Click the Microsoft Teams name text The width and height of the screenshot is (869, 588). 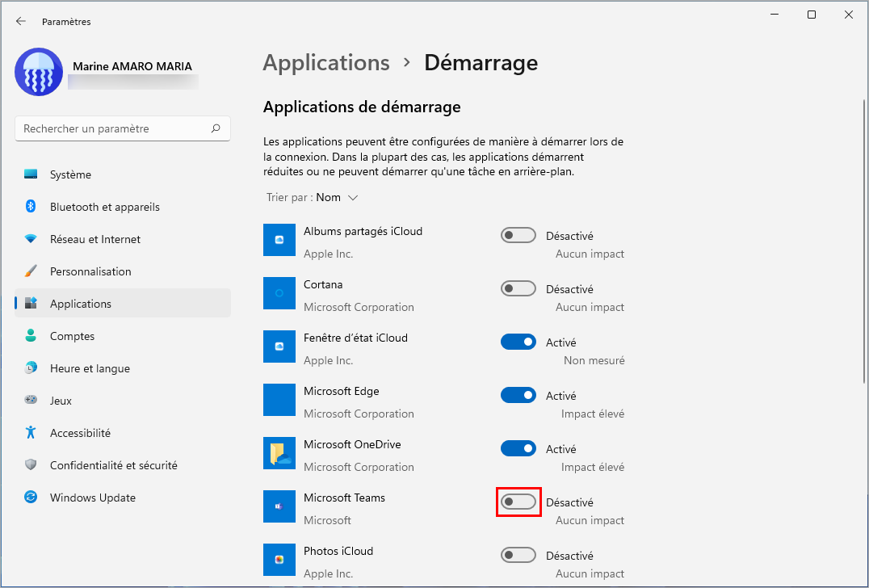[344, 498]
